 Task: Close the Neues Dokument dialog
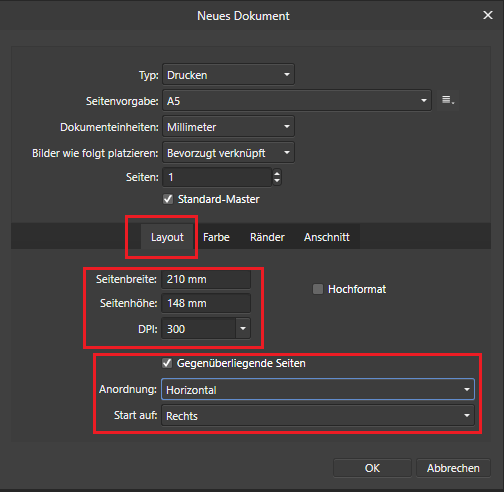point(488,15)
